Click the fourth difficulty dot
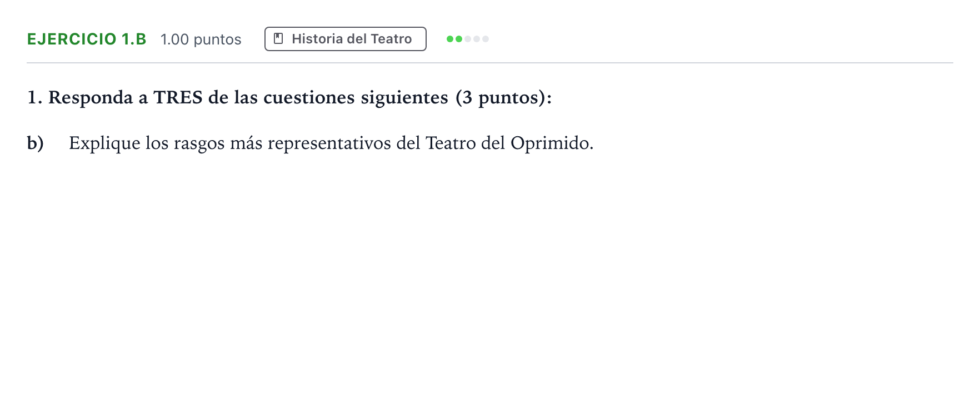Screen dimensions: 980x407 coord(477,39)
